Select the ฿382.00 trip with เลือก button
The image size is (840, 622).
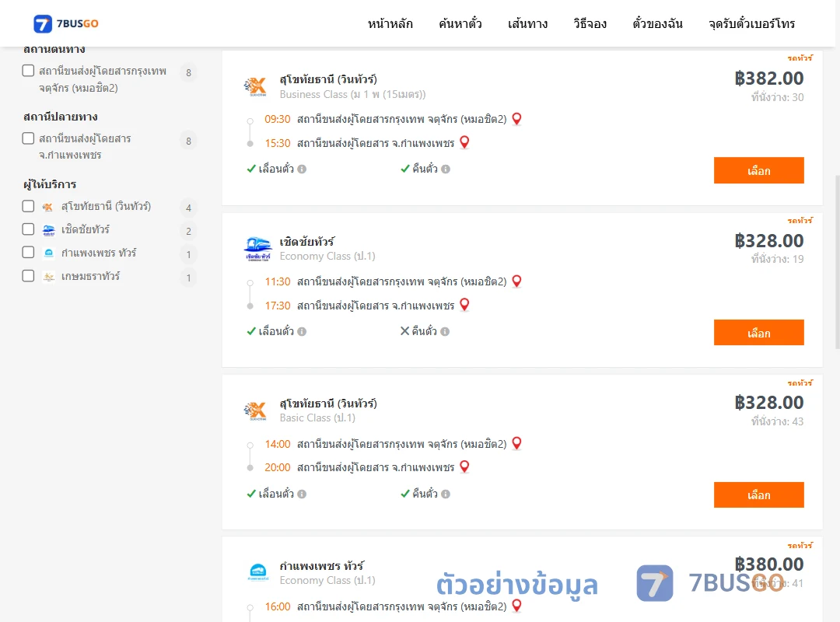click(758, 170)
